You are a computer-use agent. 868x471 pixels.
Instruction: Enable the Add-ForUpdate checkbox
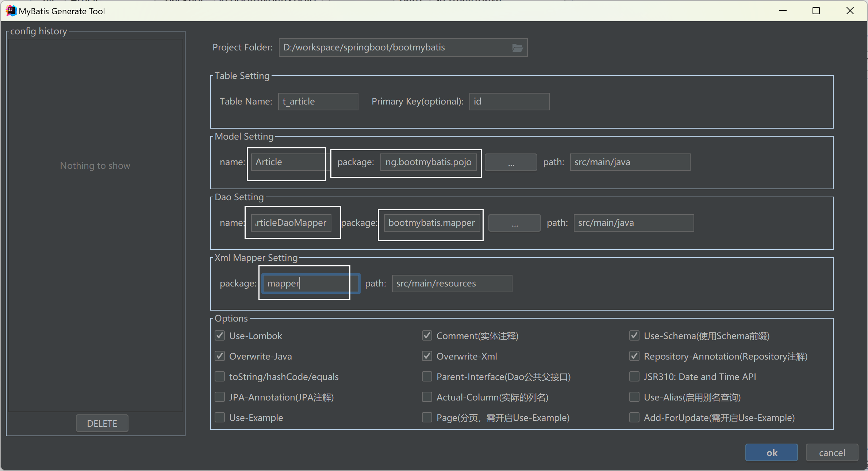coord(634,417)
